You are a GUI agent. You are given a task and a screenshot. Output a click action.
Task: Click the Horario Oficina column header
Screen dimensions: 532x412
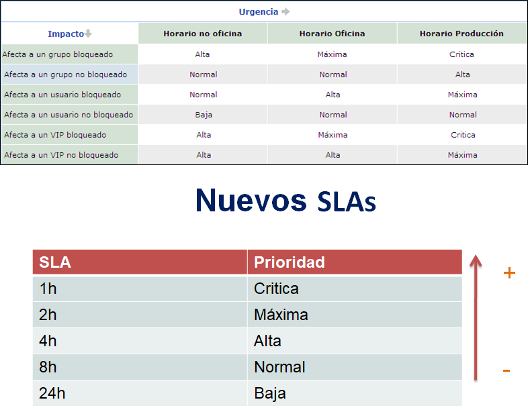[332, 34]
